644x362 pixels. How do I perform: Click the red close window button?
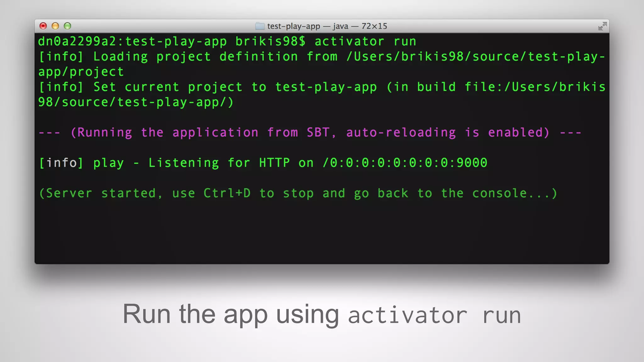[43, 26]
